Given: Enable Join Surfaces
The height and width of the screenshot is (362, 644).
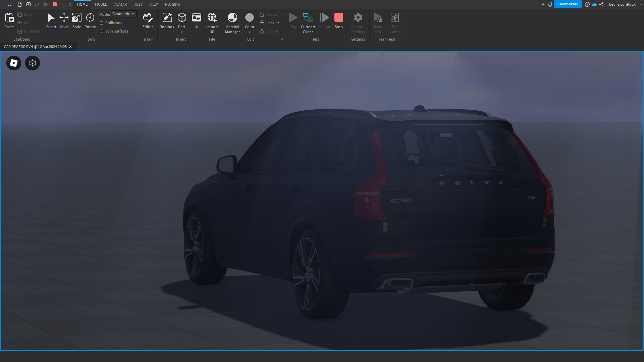Looking at the screenshot, I should [x=102, y=31].
